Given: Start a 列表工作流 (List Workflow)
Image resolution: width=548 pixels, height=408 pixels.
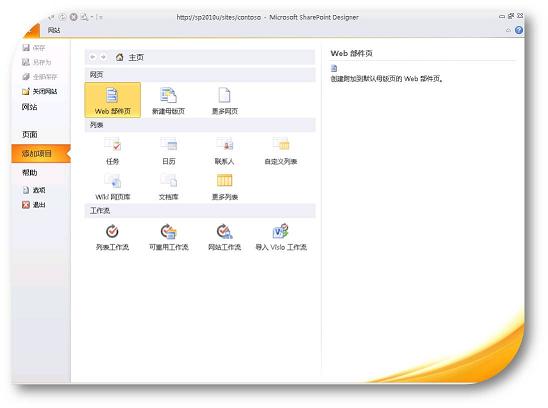Looking at the screenshot, I should pyautogui.click(x=113, y=237).
